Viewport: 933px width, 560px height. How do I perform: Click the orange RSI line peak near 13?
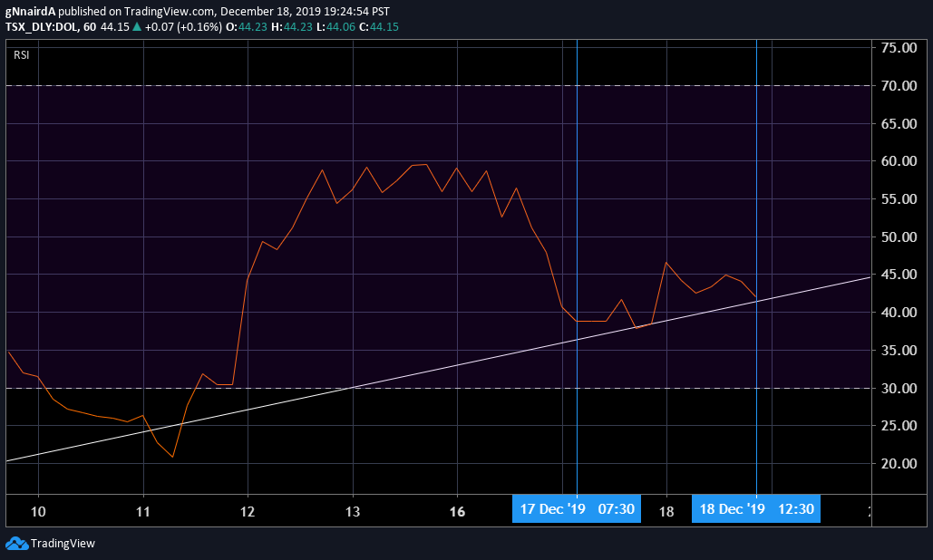coord(367,167)
